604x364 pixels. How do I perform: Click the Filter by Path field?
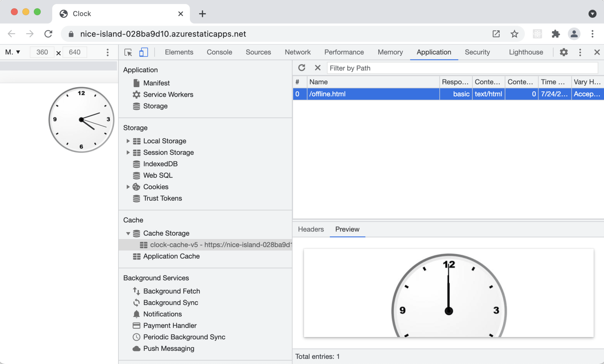462,68
